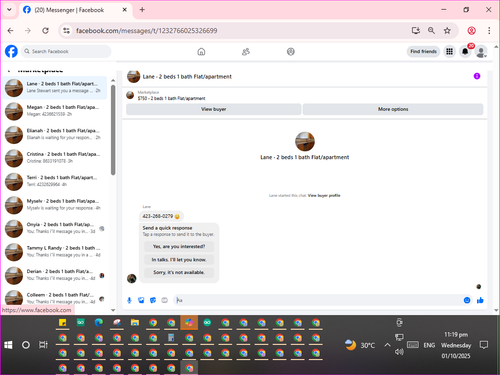Image resolution: width=500 pixels, height=375 pixels.
Task: Open the View buyer profile link
Action: [x=324, y=196]
